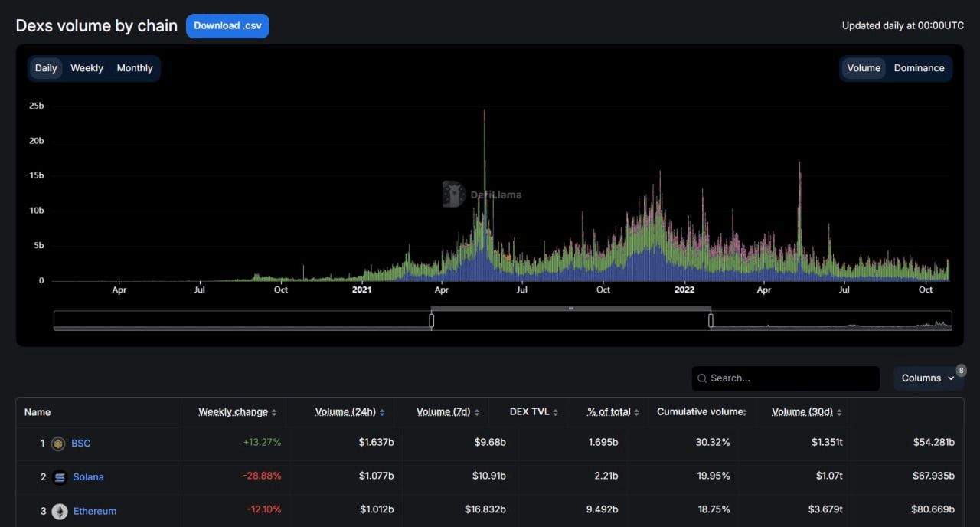The height and width of the screenshot is (527, 980).
Task: Sort table by Volume (7d) header
Action: 443,412
